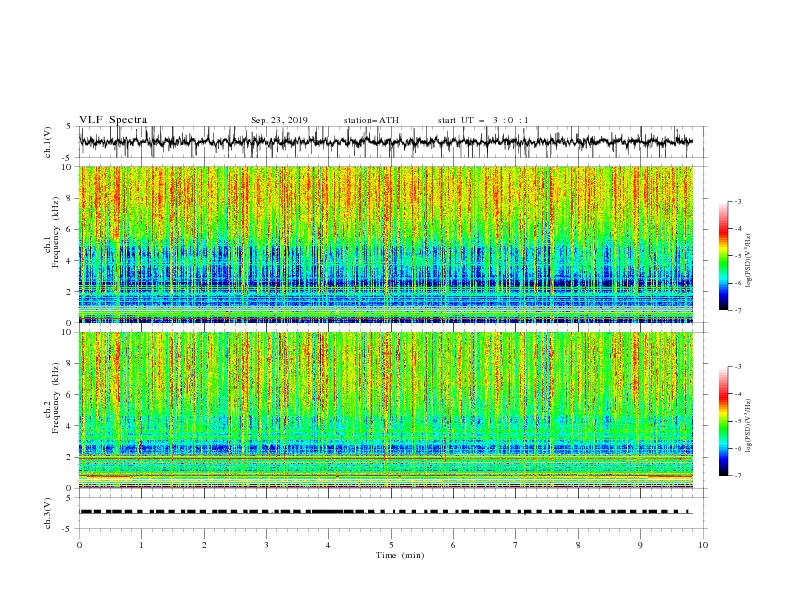Click the ch.1 PSD color bar
The height and width of the screenshot is (612, 792).
tap(723, 256)
